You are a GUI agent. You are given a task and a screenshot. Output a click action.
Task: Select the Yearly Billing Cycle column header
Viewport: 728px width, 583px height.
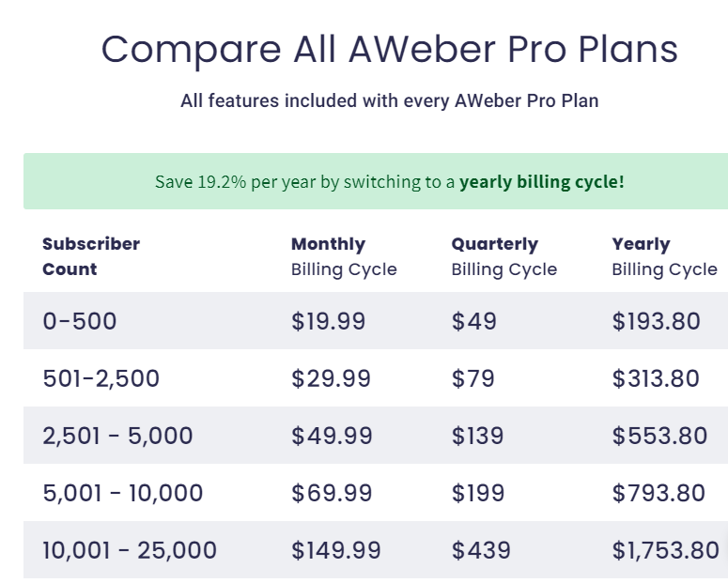pos(664,256)
